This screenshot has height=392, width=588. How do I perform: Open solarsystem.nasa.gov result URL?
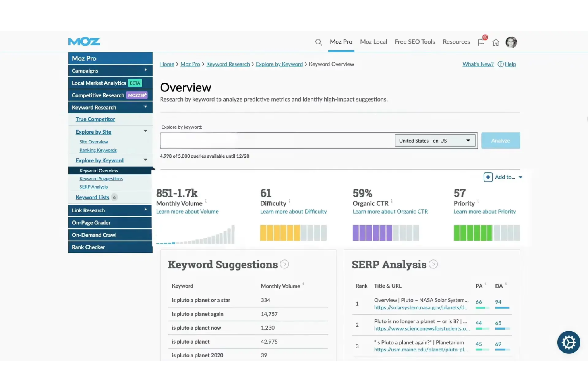click(x=421, y=307)
